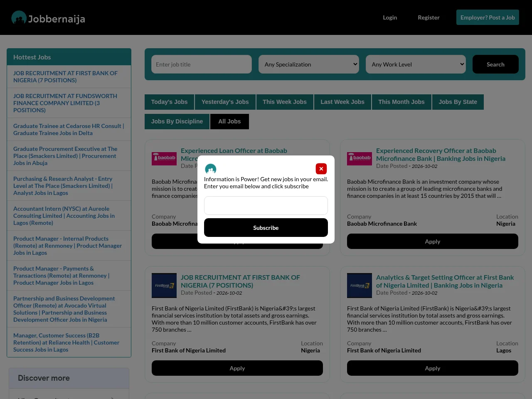Open Experienced Loan Officer at Baobab job title
The width and height of the screenshot is (532, 399).
click(x=234, y=151)
